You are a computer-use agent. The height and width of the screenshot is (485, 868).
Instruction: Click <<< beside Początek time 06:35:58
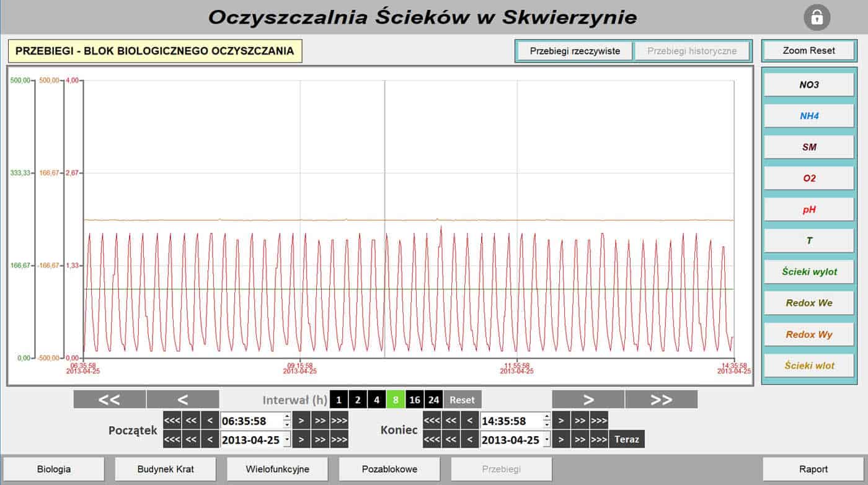[172, 421]
